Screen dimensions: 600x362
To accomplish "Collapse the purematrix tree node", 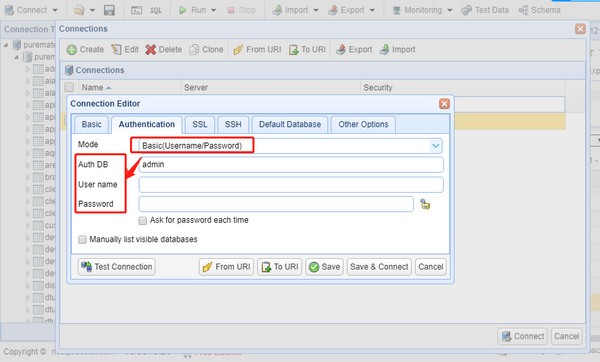I will (6, 45).
